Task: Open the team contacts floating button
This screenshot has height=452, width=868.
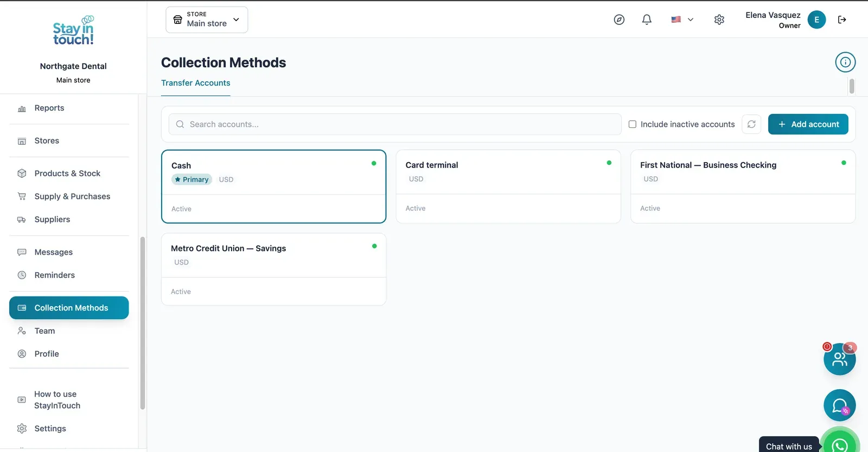Action: [839, 359]
